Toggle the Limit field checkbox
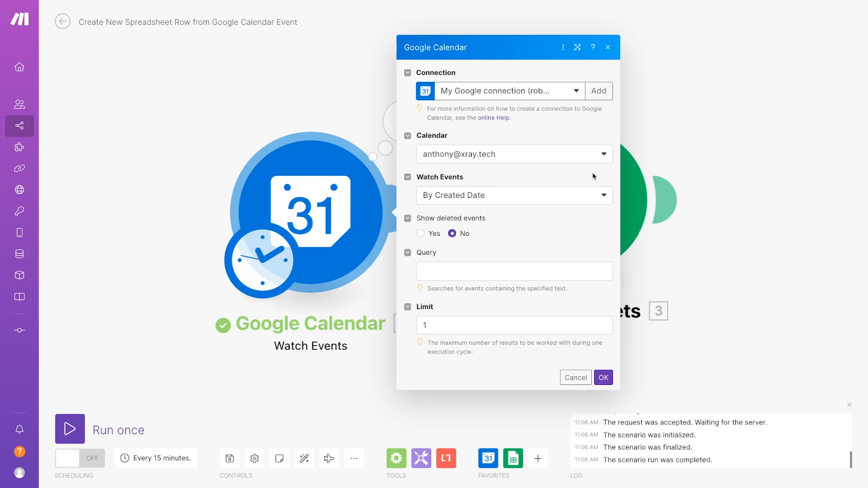The height and width of the screenshot is (488, 868). click(x=408, y=307)
